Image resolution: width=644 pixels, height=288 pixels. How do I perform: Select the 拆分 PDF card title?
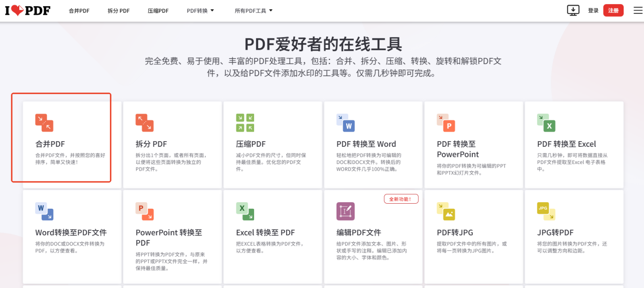(x=151, y=144)
